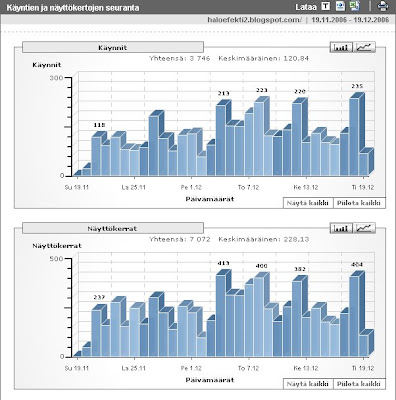Image resolution: width=396 pixels, height=400 pixels.
Task: Click Pe 1.12 axis label in Käynnit chart
Action: [191, 187]
